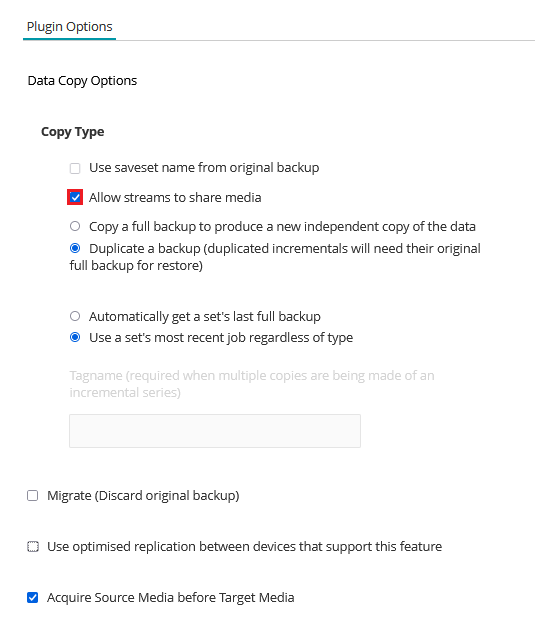Uncheck the 'Allow streams to share media' checkbox
This screenshot has width=557, height=629.
(75, 197)
